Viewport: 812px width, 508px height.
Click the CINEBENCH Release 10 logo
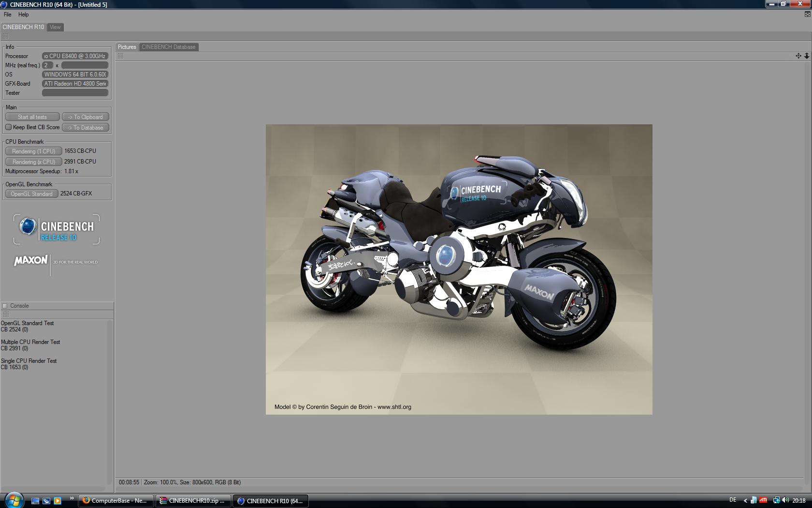(x=57, y=230)
